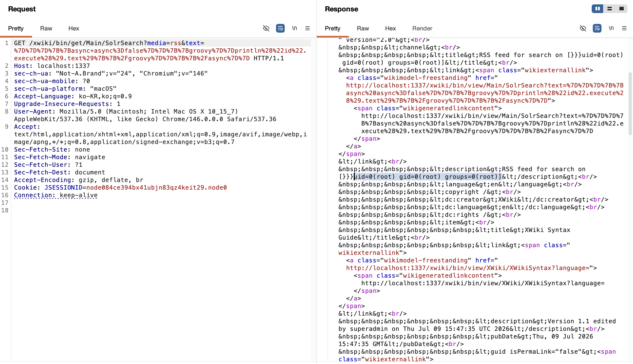Click the dc:language en line in Response
633x364 pixels.
[x=471, y=207]
